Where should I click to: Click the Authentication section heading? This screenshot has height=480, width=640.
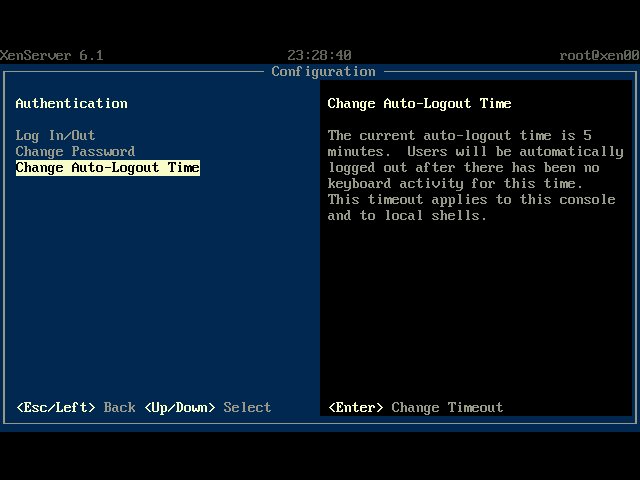pyautogui.click(x=71, y=103)
